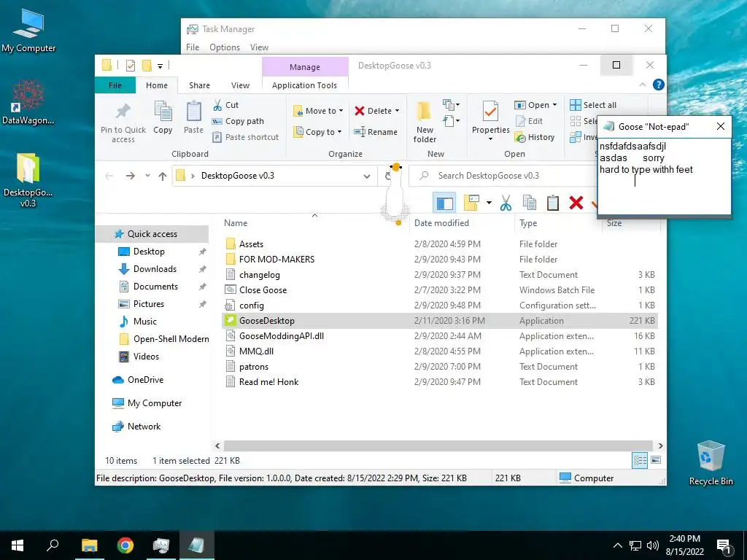This screenshot has width=747, height=560.
Task: Click the Up arrow to the parent folder
Action: click(x=163, y=176)
